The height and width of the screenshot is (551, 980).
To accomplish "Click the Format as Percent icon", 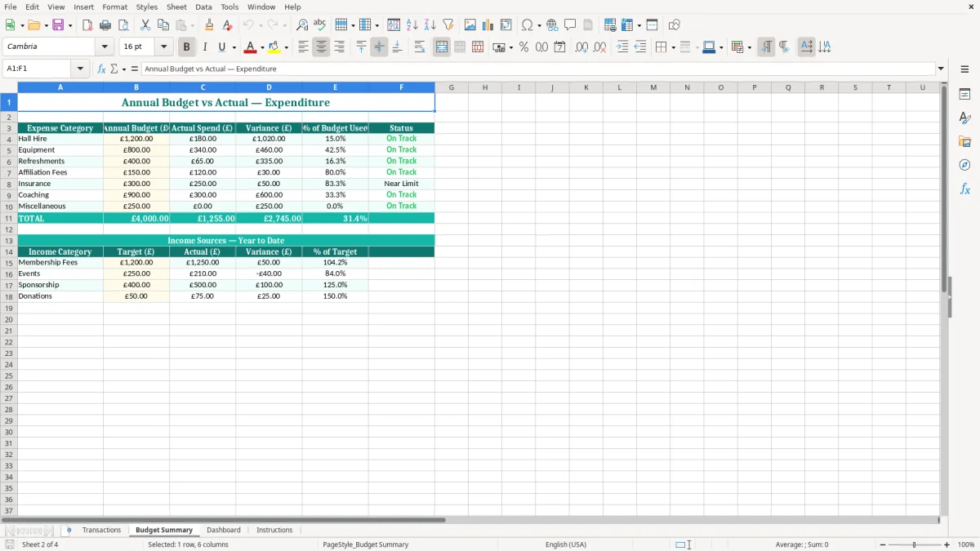I will [x=523, y=47].
